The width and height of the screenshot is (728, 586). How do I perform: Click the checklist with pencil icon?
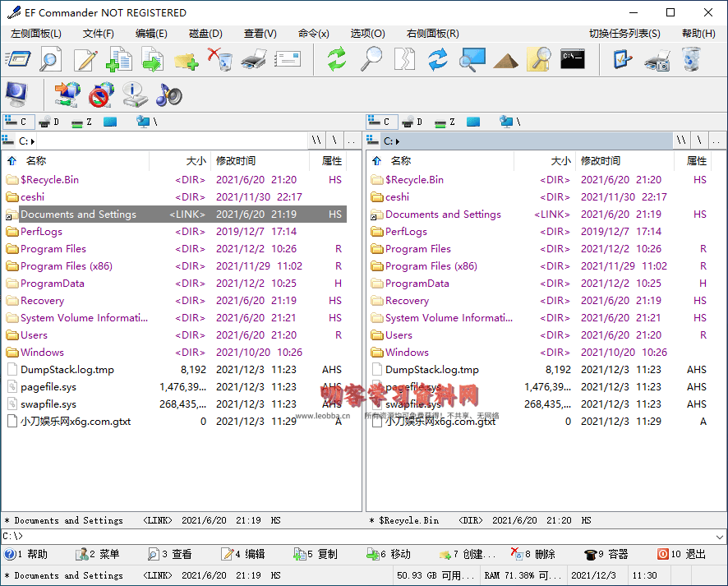[x=623, y=59]
